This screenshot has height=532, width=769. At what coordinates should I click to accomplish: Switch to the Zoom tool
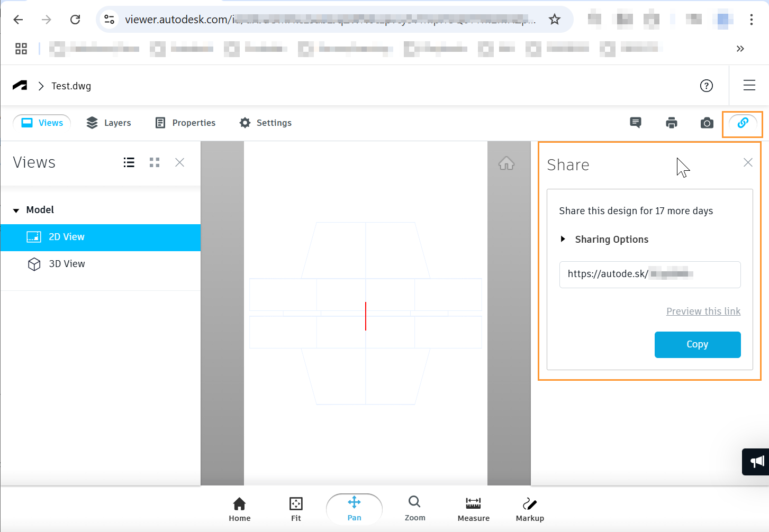(x=414, y=509)
